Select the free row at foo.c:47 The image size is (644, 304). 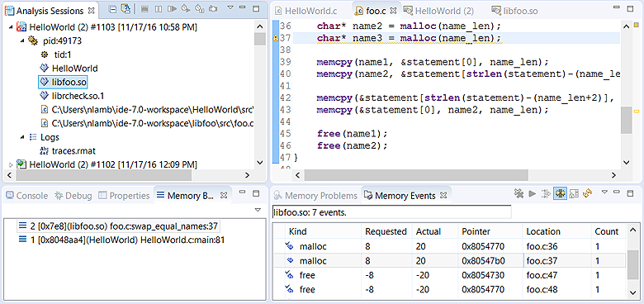click(450, 275)
